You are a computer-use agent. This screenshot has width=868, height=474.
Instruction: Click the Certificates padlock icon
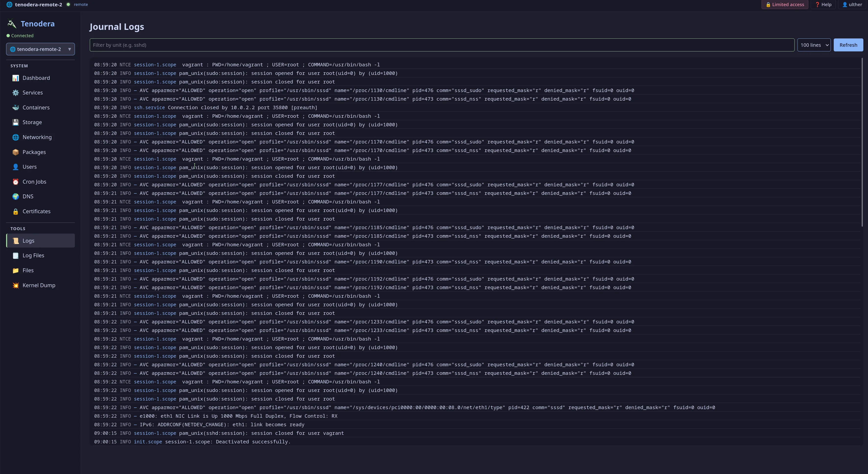pos(15,211)
